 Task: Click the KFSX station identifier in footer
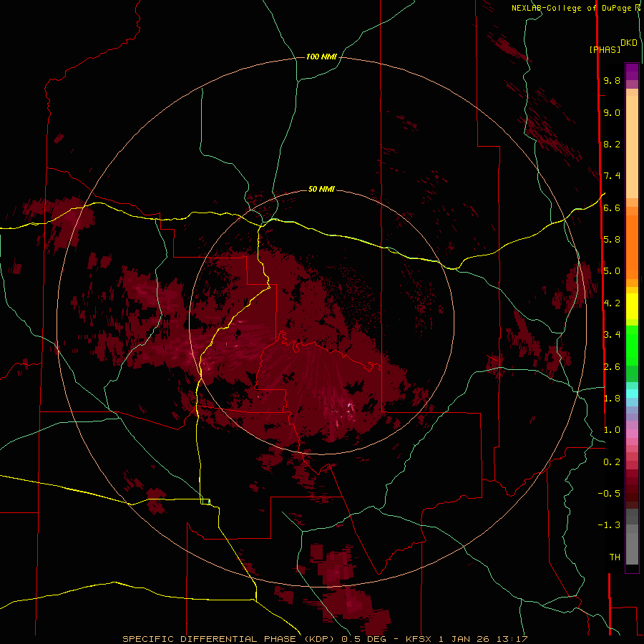click(x=419, y=639)
